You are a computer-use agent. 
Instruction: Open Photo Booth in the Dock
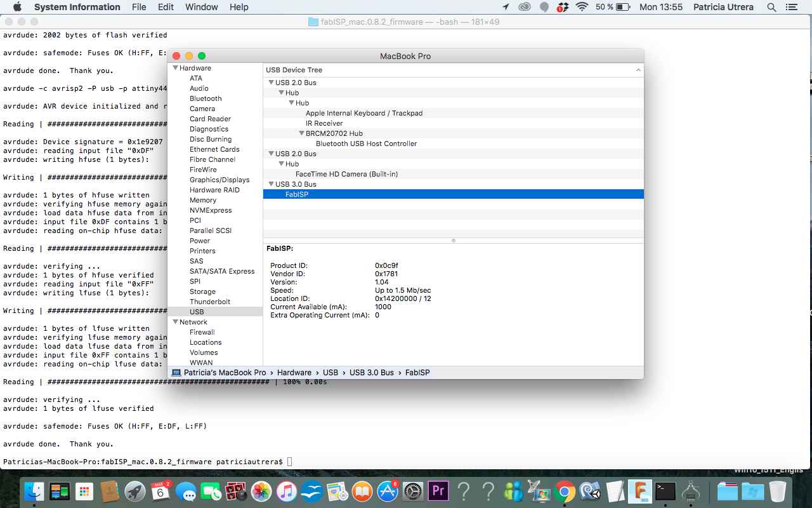pos(236,491)
